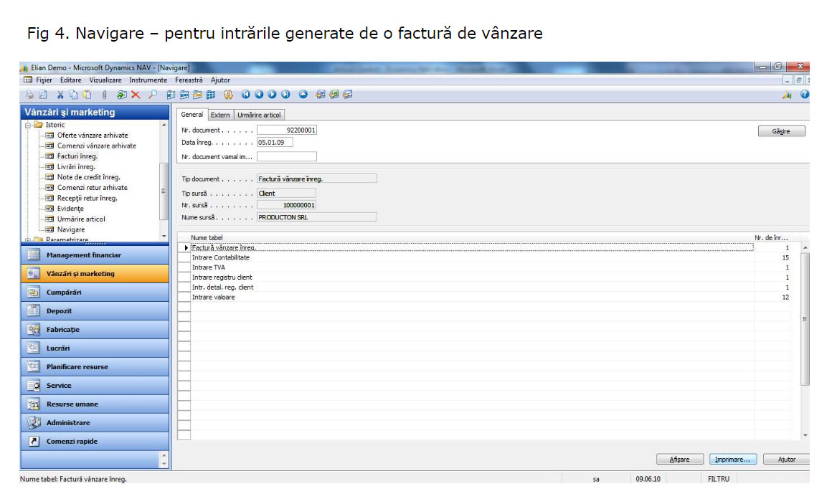Click the Nr. document vamal field

[x=286, y=156]
